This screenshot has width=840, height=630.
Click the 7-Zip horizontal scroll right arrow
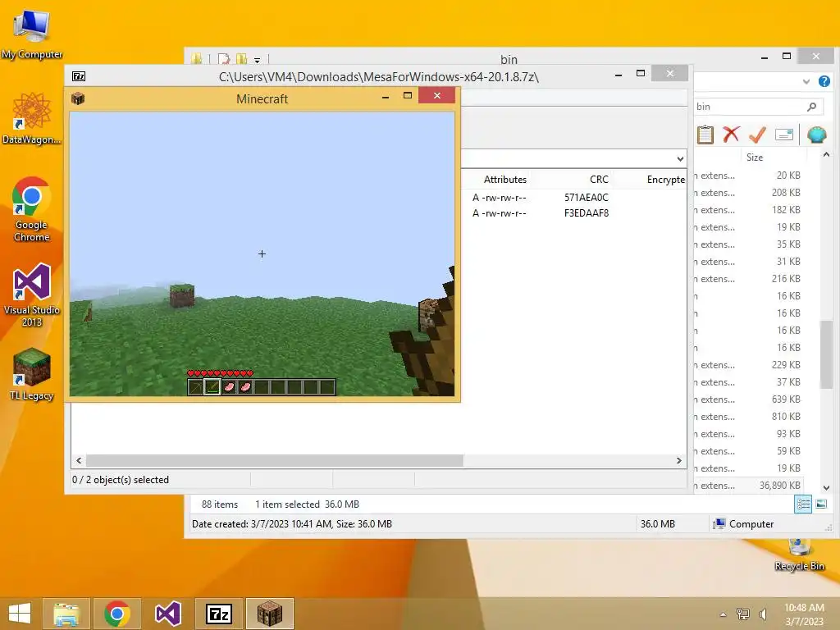pos(678,461)
